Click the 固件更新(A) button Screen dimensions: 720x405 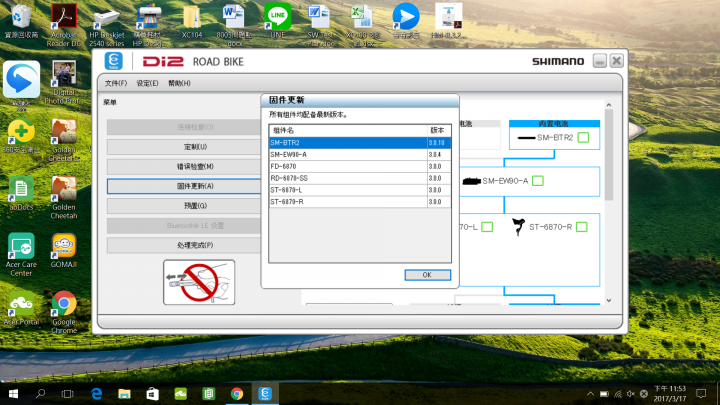coord(185,186)
